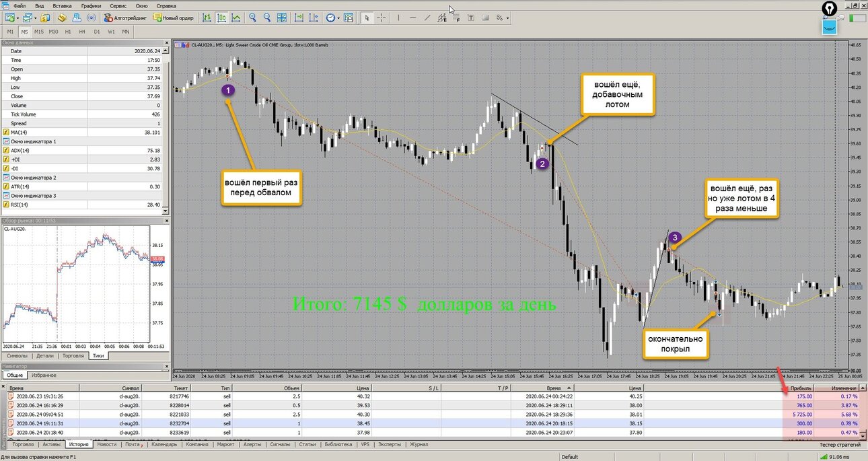Select the trendline drawing tool

tap(427, 18)
